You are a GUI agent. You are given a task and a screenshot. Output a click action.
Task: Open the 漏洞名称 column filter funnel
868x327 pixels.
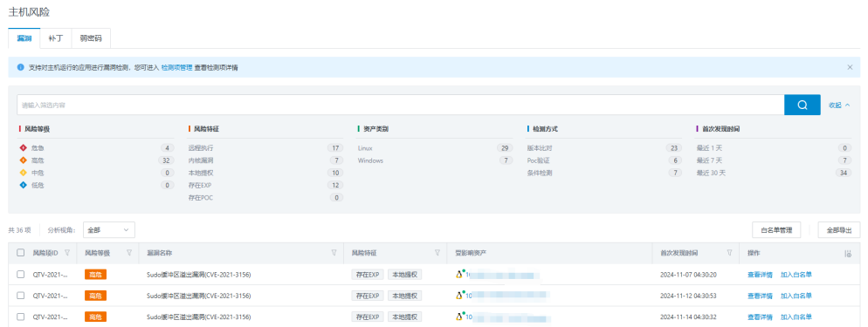pyautogui.click(x=334, y=252)
